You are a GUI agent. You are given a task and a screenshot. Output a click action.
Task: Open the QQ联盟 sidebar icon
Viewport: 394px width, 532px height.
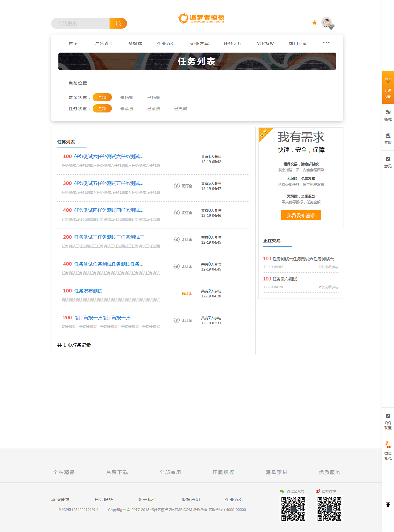(x=388, y=416)
